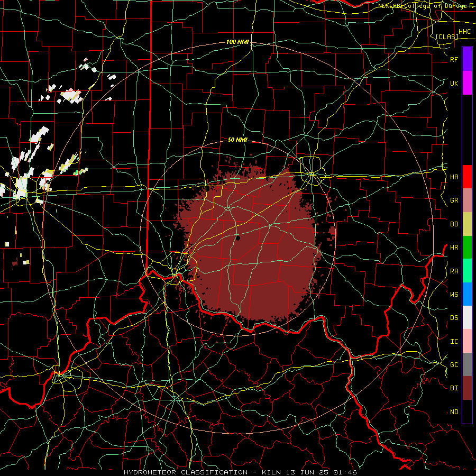
Task: Click the HHC product label
Action: coord(464,32)
